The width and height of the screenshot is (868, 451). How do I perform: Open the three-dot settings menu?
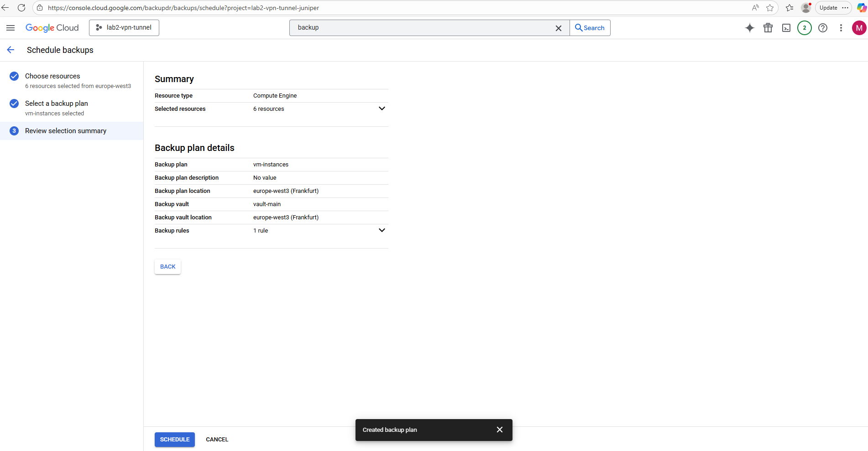coord(841,28)
